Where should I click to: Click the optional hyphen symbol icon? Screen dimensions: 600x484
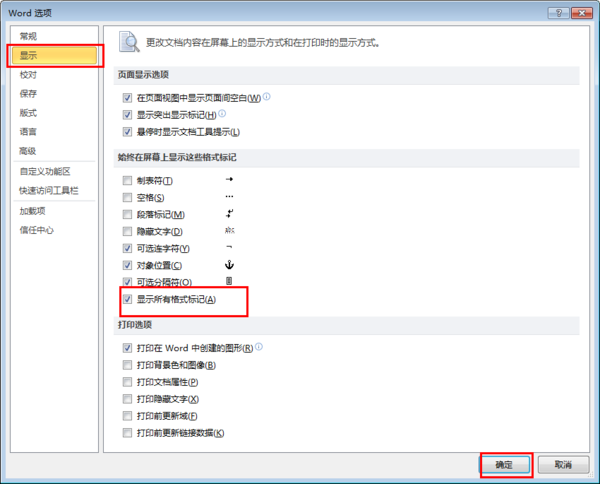pos(229,247)
